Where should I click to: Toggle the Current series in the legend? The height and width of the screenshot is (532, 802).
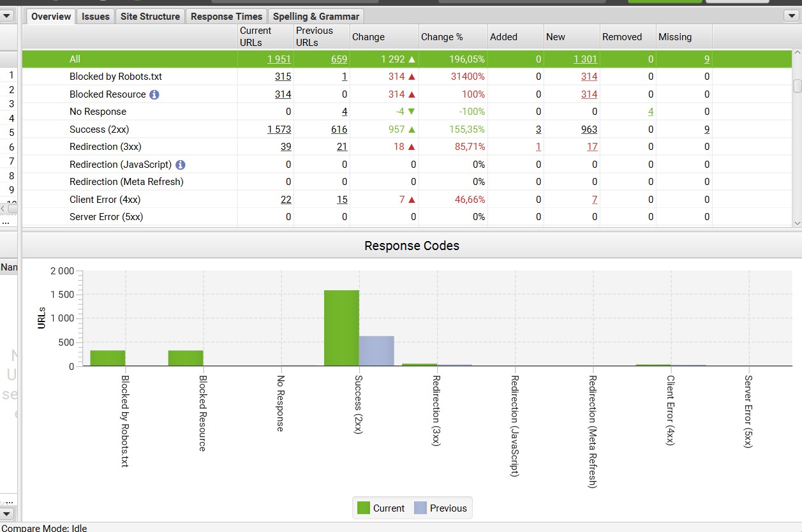[381, 508]
